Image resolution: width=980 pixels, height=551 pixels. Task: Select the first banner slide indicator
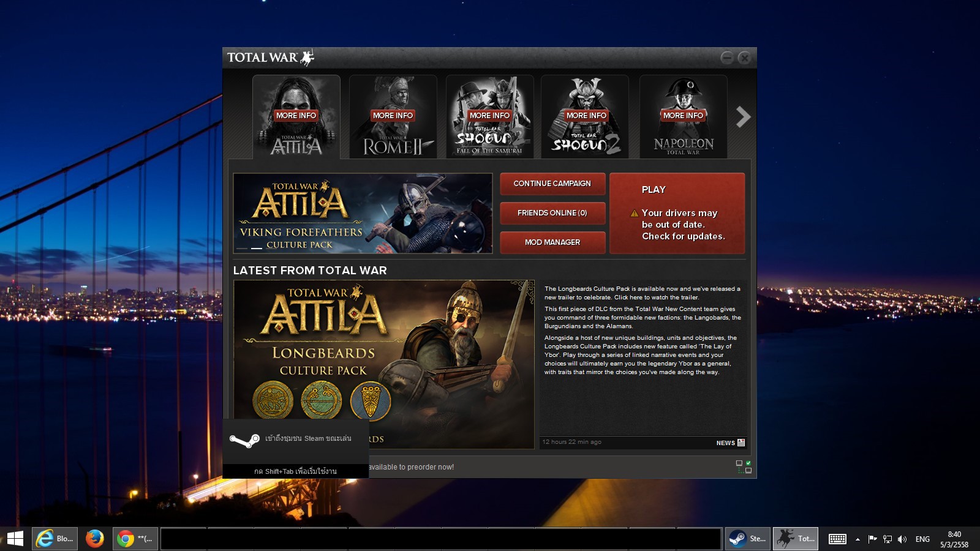242,248
